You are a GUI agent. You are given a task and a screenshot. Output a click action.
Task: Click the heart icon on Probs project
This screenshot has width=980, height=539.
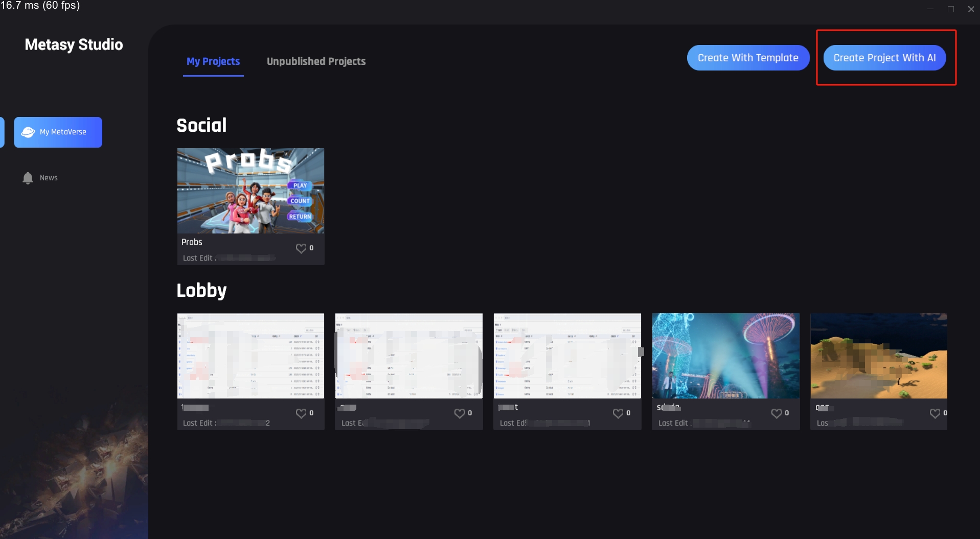point(301,248)
